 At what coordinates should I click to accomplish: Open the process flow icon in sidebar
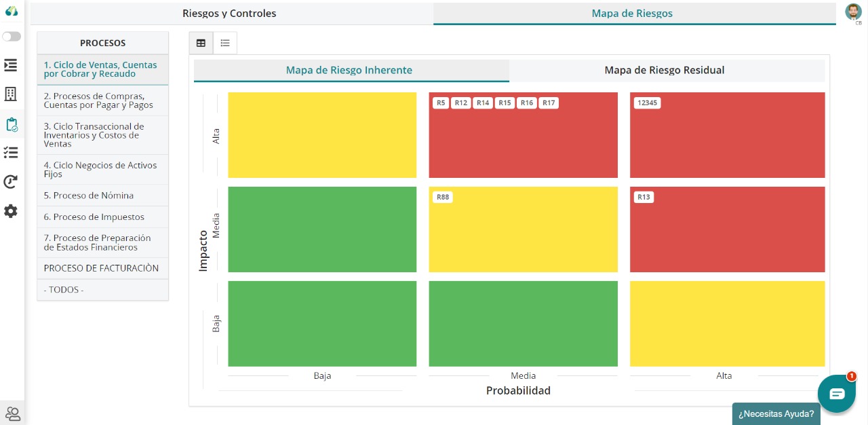11,65
